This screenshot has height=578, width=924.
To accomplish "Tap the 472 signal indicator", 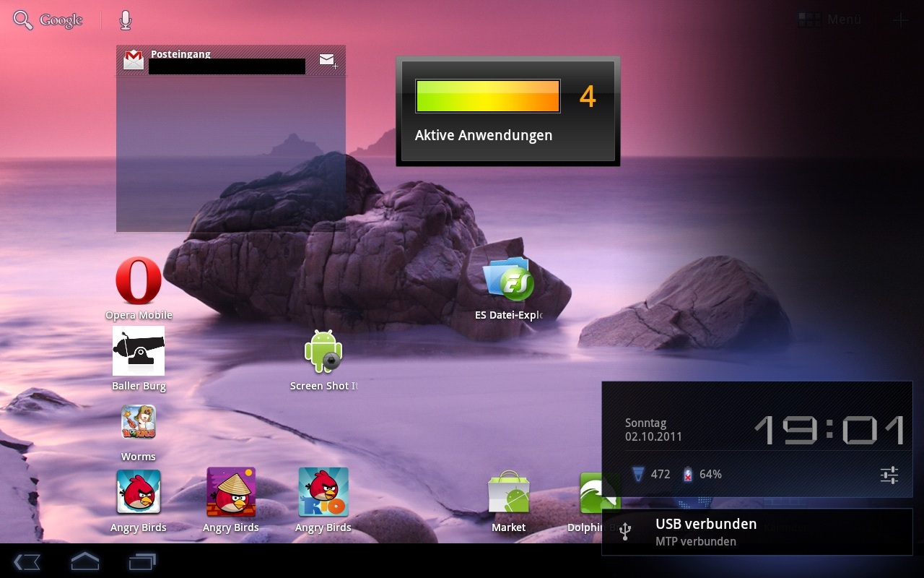I will tap(651, 475).
